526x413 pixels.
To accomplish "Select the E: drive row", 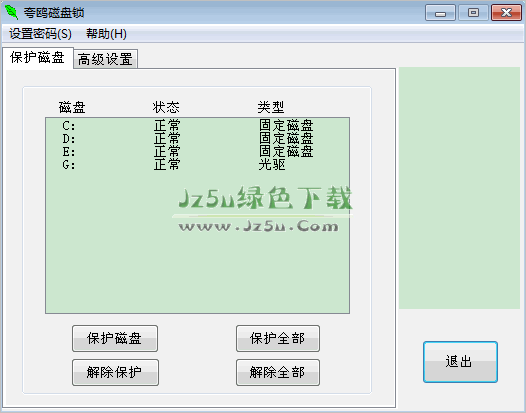I will coord(197,152).
